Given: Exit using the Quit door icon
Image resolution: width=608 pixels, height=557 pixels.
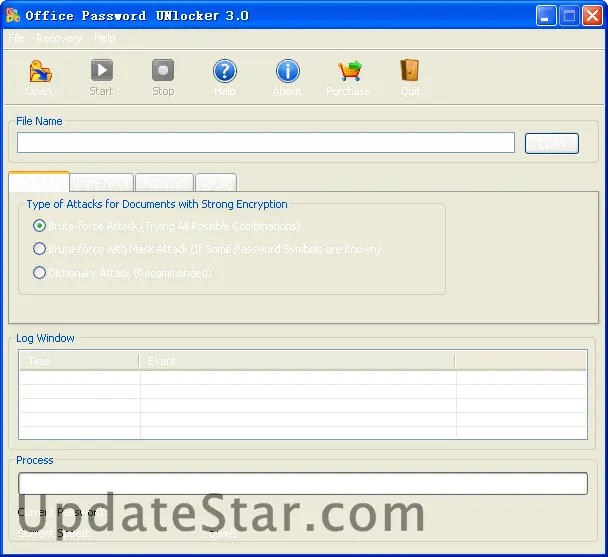Looking at the screenshot, I should (x=409, y=70).
